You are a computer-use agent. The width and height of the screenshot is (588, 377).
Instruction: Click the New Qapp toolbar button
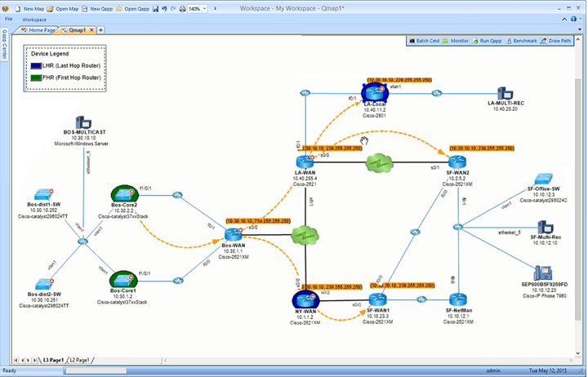pyautogui.click(x=97, y=9)
